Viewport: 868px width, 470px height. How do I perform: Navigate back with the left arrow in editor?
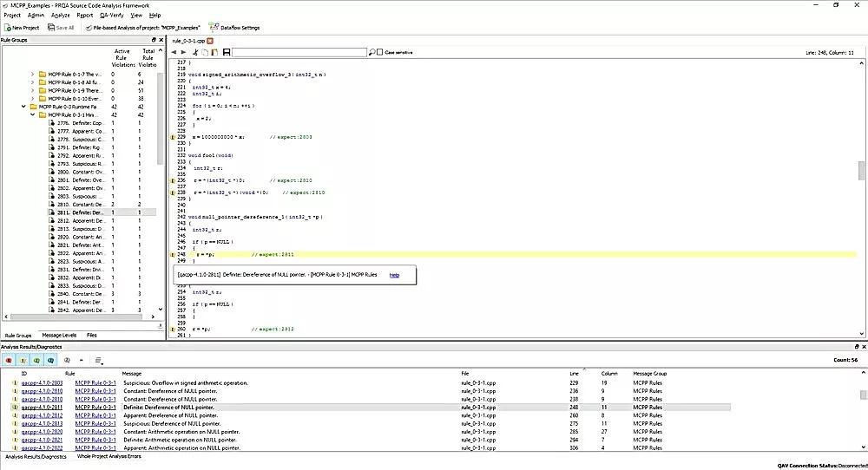[x=174, y=52]
